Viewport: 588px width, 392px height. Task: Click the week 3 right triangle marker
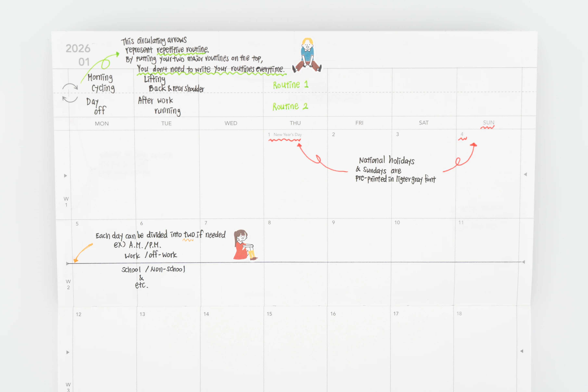tap(522, 351)
